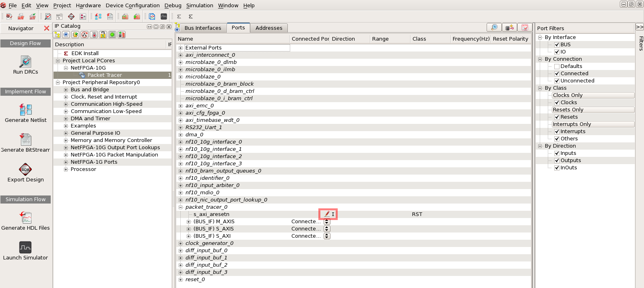Click the M_AXIS connection stepper

click(327, 222)
